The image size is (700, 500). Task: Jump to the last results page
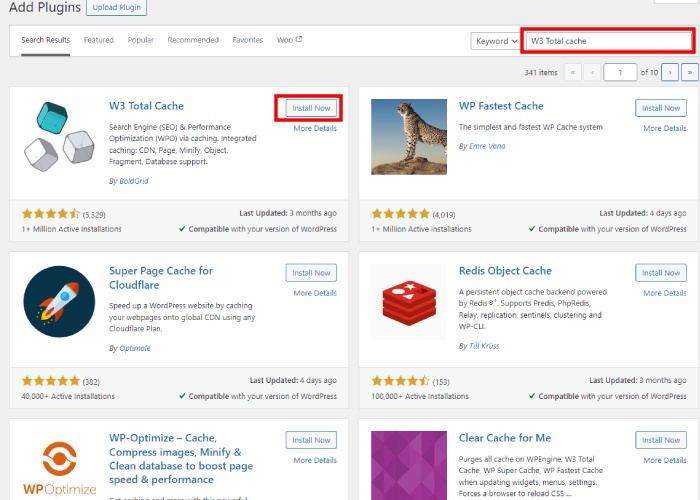click(690, 72)
